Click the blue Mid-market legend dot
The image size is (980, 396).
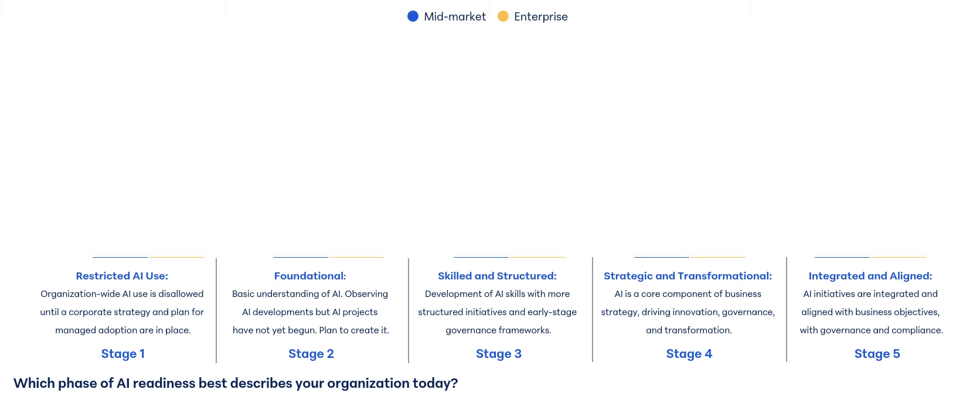[x=413, y=16]
